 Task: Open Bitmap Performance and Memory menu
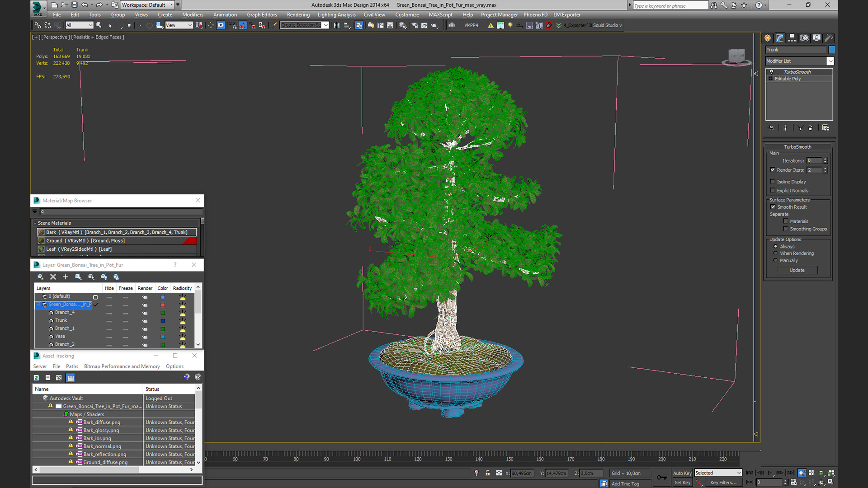click(122, 366)
